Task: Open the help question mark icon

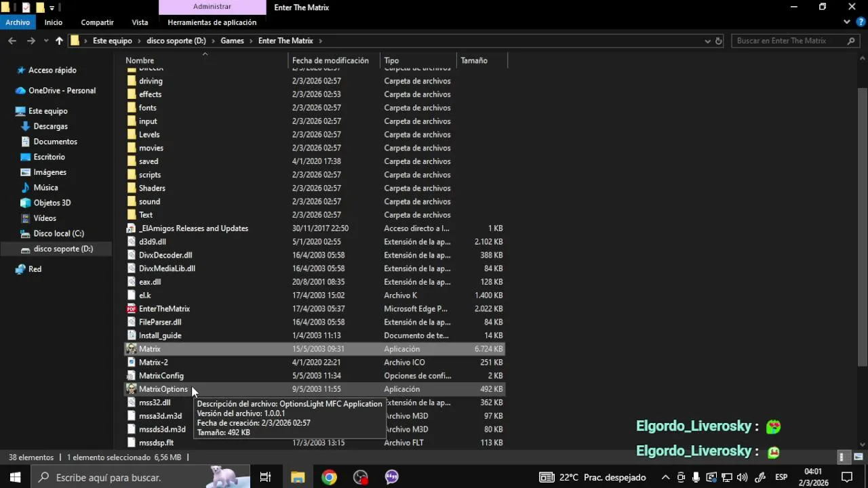Action: tap(861, 22)
